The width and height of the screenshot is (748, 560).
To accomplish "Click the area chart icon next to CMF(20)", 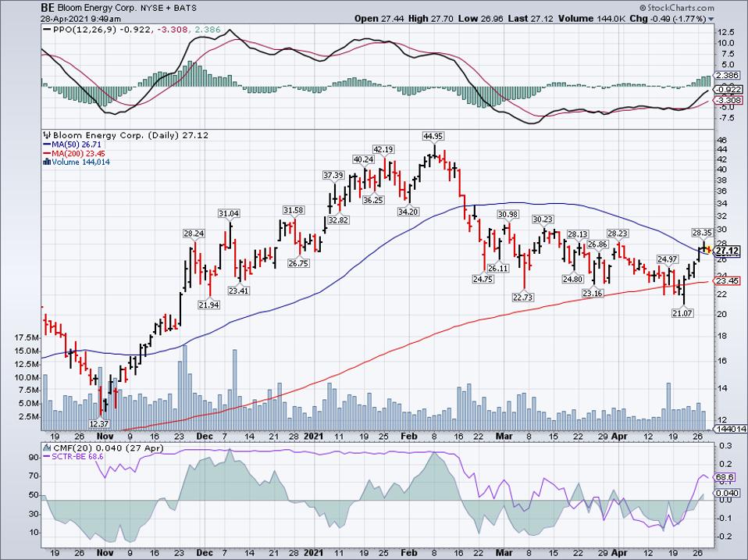I will 47,448.
